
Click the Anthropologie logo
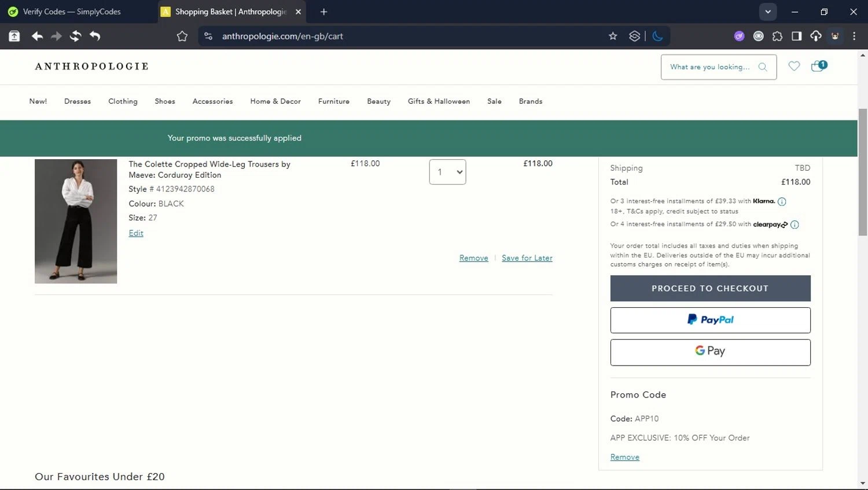pos(91,67)
